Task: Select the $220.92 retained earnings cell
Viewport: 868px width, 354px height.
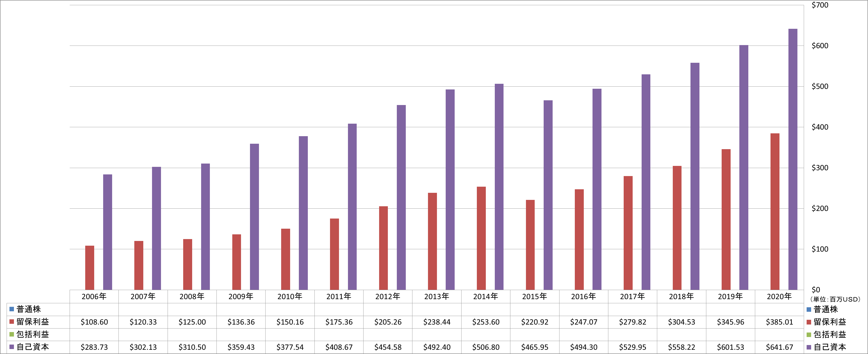Action: click(535, 322)
